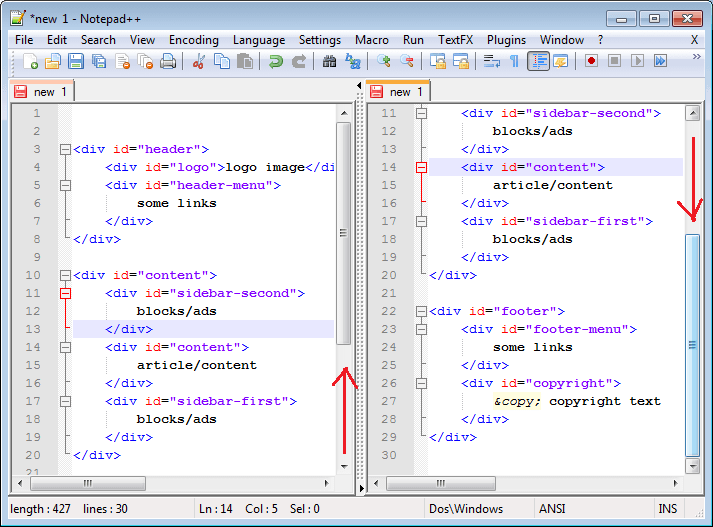713x527 pixels.
Task: Collapse the sidebar-second fold on left line 11
Action: (x=65, y=293)
